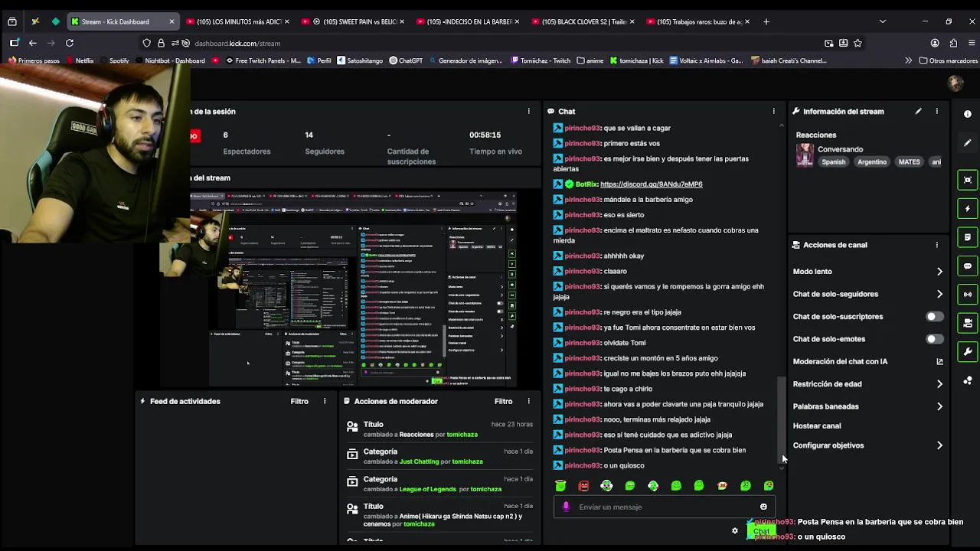Open the Chat panel options menu
The width and height of the screenshot is (980, 551).
click(x=773, y=111)
